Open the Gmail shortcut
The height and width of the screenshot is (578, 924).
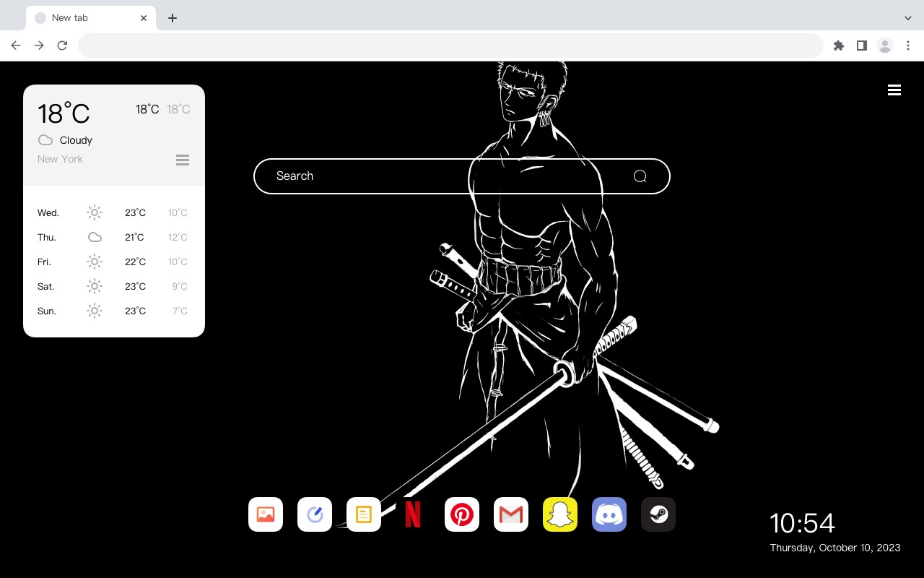pyautogui.click(x=511, y=514)
